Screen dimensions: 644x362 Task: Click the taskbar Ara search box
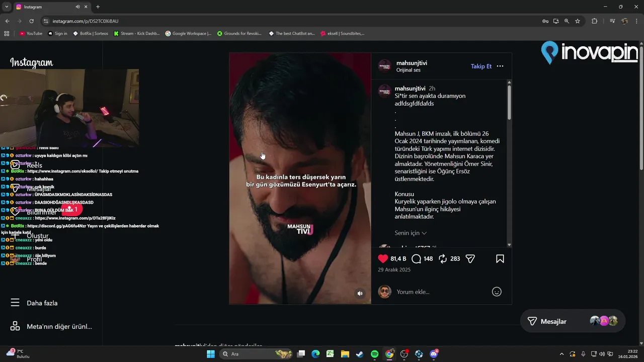[257, 354]
